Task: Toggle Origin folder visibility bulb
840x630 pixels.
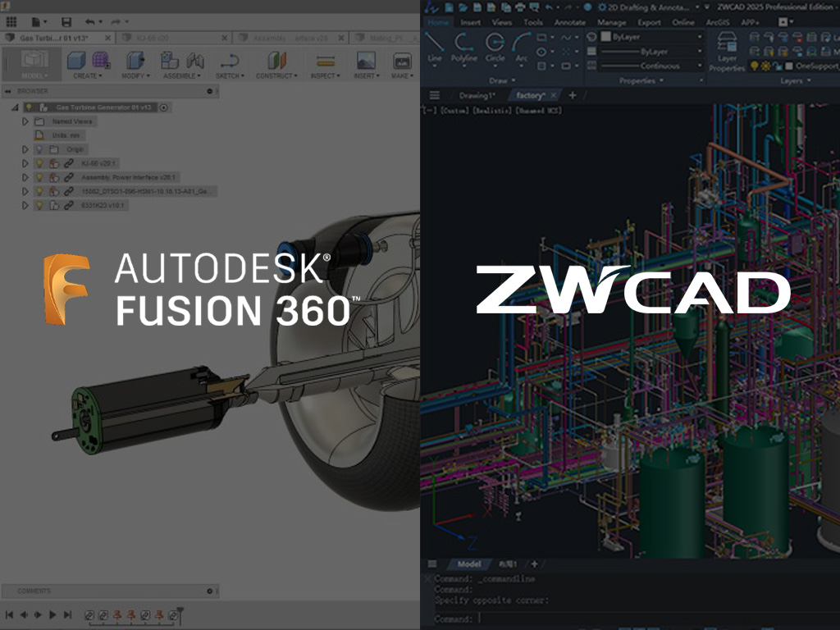Action: click(39, 149)
